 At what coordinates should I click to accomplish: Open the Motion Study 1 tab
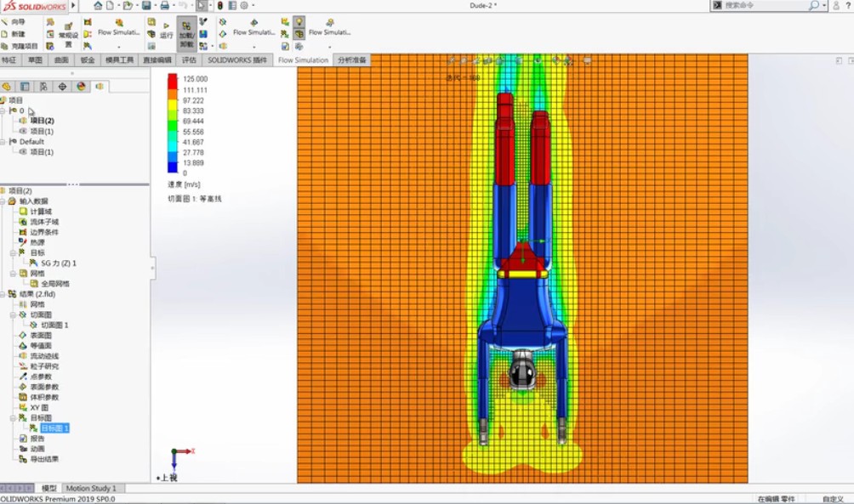(x=91, y=488)
